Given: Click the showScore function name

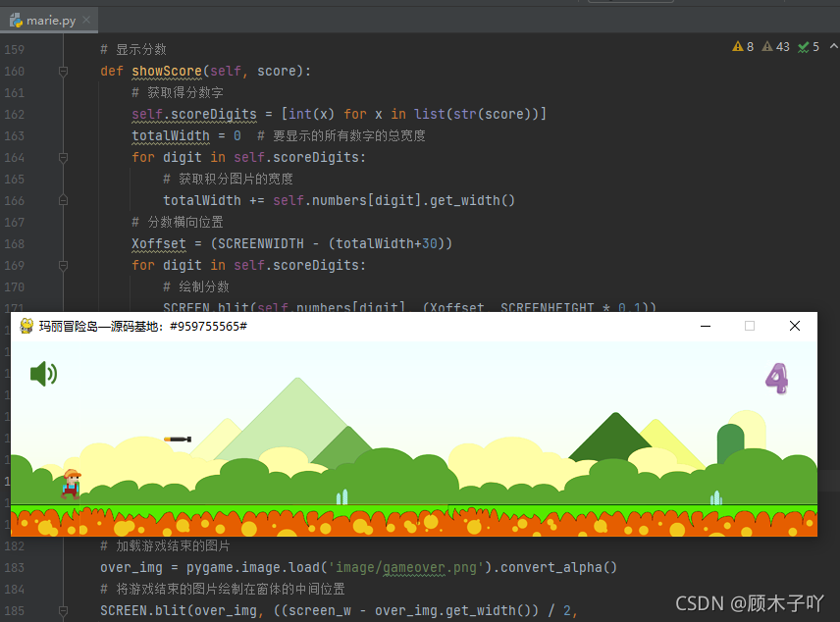Looking at the screenshot, I should 167,72.
